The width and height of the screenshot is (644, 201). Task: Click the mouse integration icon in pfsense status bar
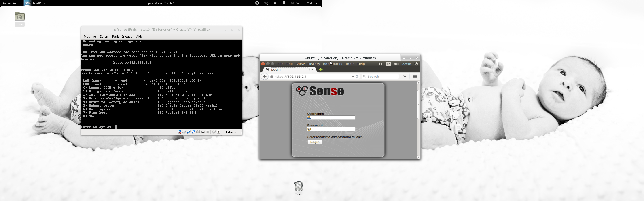tap(214, 132)
